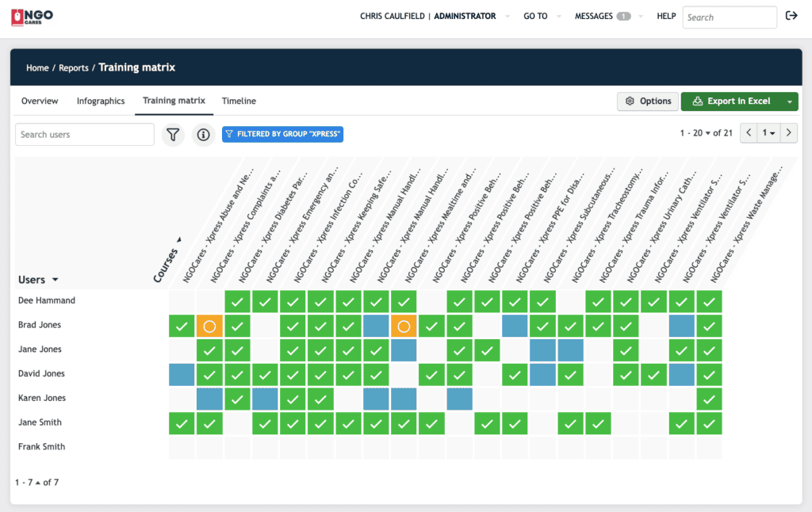The height and width of the screenshot is (512, 812).
Task: Select Jane Jones Urinary Catheter checkmark cell
Action: (x=626, y=350)
